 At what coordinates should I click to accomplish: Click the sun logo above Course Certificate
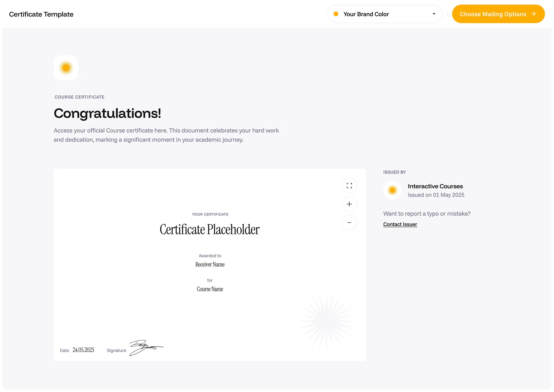pos(66,68)
